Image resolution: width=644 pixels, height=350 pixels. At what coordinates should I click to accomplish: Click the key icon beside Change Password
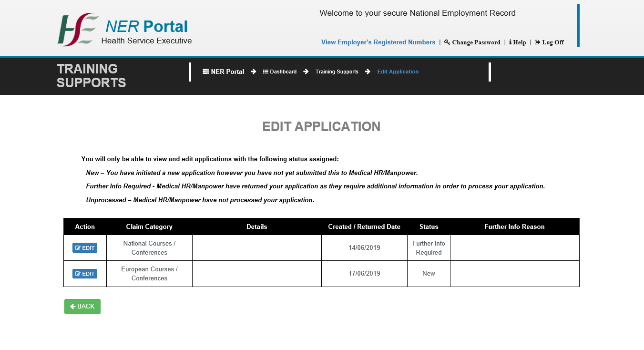pos(447,42)
